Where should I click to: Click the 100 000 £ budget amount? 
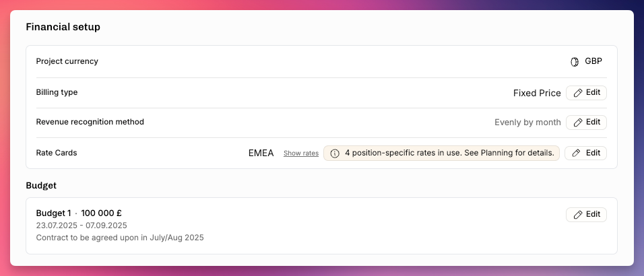(102, 213)
